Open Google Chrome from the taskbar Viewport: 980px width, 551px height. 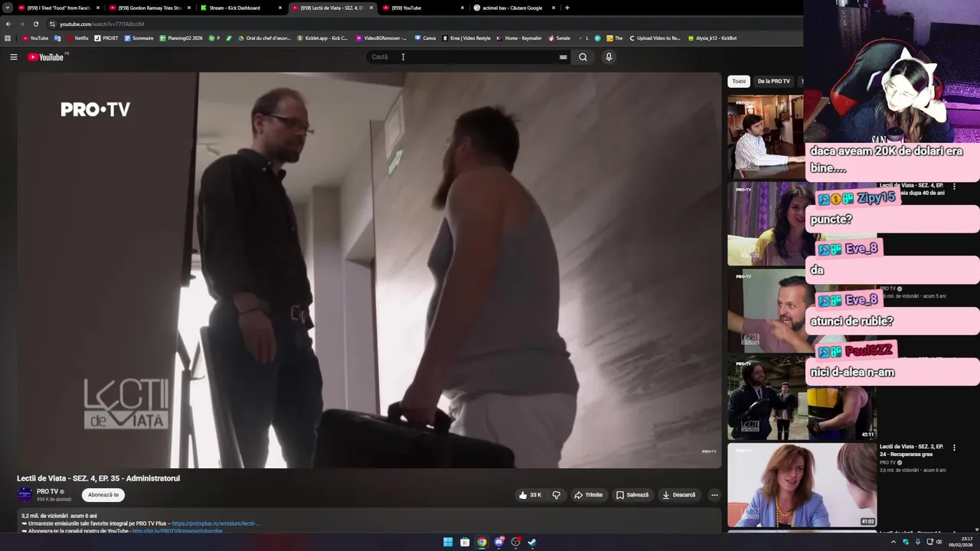tap(482, 542)
